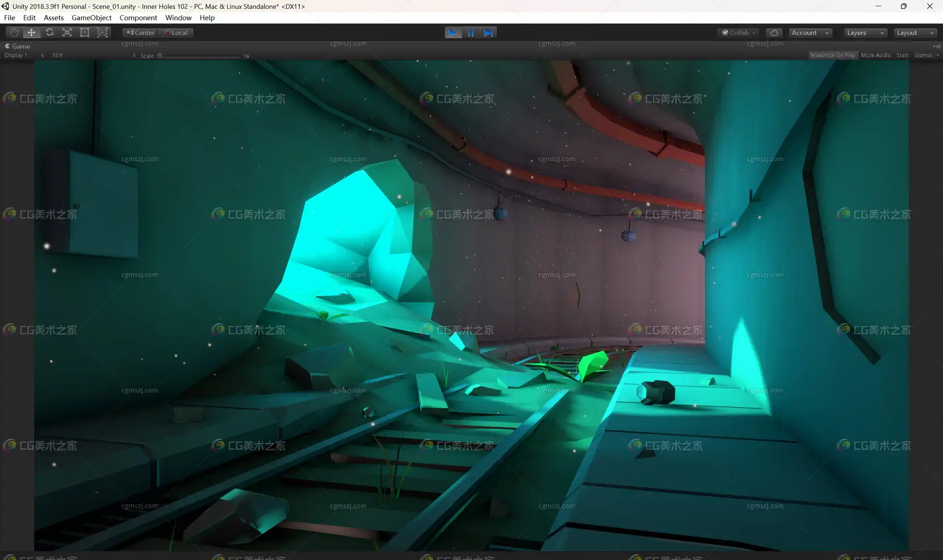This screenshot has height=560, width=943.
Task: Select the Rect Transform tool
Action: [85, 33]
